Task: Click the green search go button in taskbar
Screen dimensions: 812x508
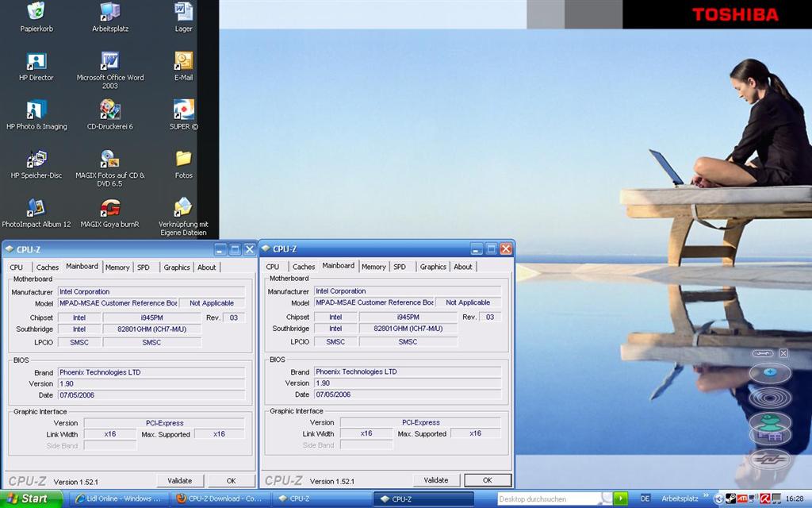Action: coord(620,498)
